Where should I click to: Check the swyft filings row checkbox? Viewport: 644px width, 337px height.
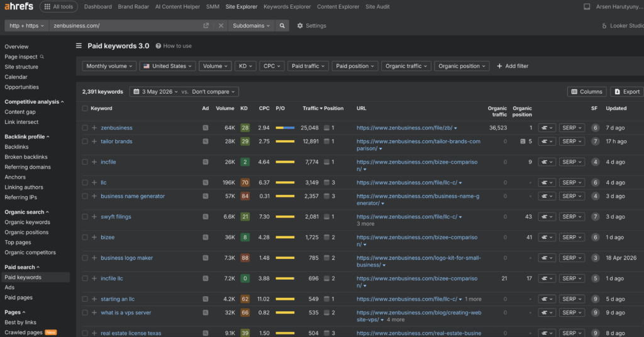click(x=85, y=217)
